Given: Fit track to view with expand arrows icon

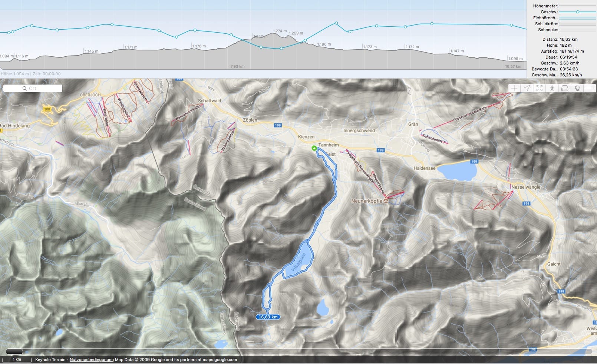Looking at the screenshot, I should pos(540,88).
